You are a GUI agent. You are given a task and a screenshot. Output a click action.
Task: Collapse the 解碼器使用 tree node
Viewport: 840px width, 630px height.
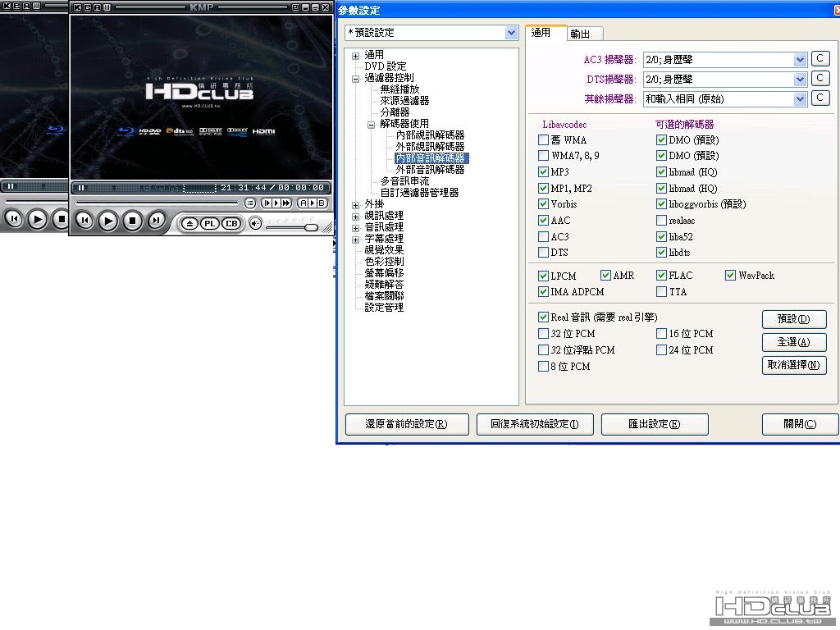(x=371, y=125)
